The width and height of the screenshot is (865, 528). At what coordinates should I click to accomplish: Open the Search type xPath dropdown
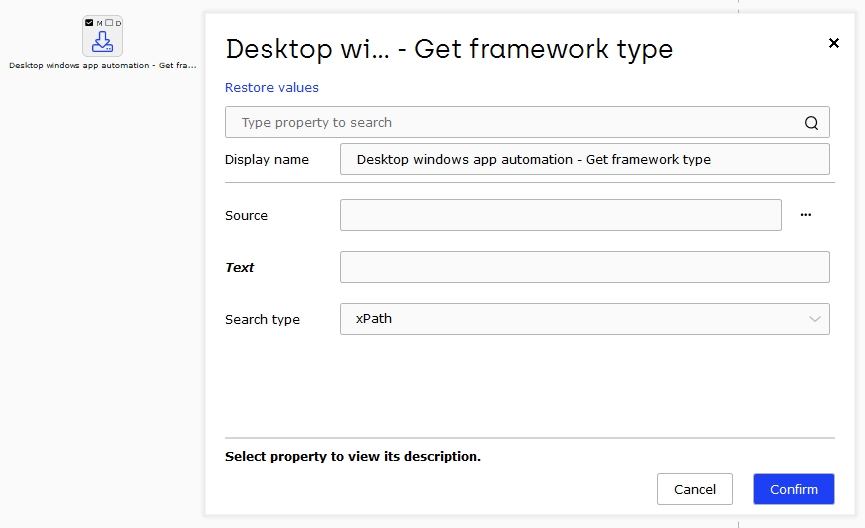[x=584, y=318]
